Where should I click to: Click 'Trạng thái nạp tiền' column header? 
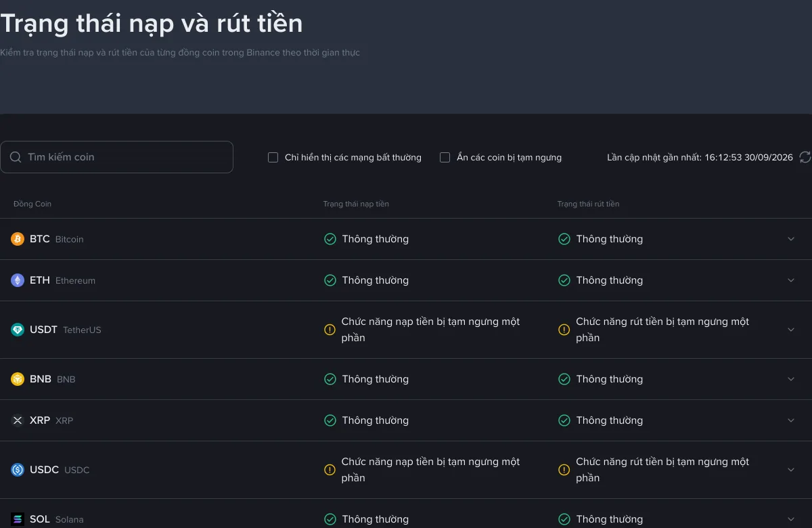(356, 204)
